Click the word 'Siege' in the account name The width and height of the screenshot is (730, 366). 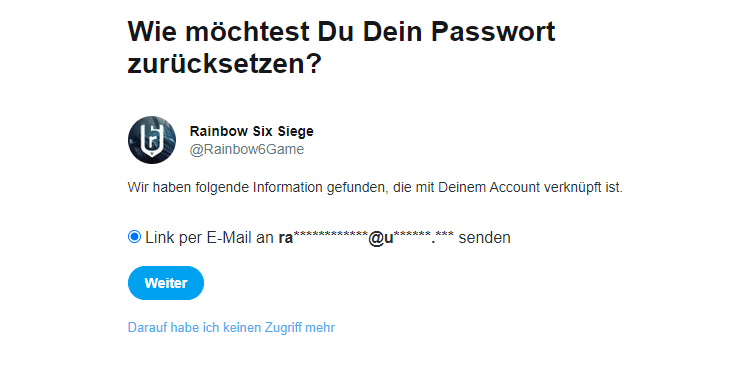pyautogui.click(x=296, y=131)
